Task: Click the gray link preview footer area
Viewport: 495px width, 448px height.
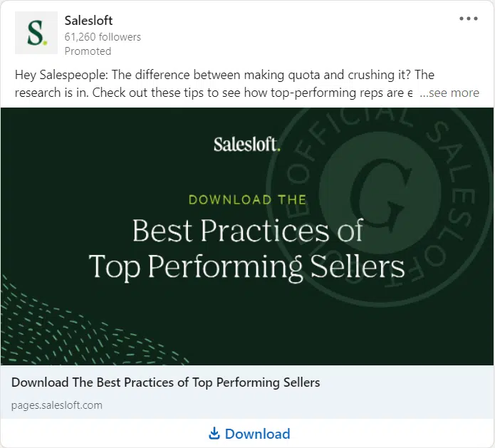Action: 247,392
